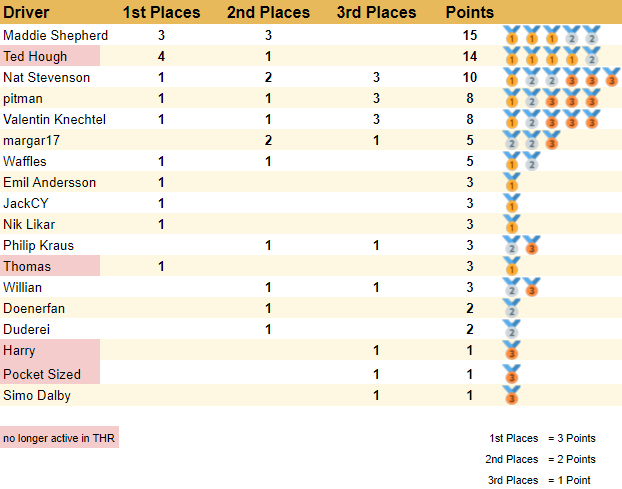The image size is (622, 489).
Task: Click the gold medal in Nik Likar's row
Action: tap(512, 225)
